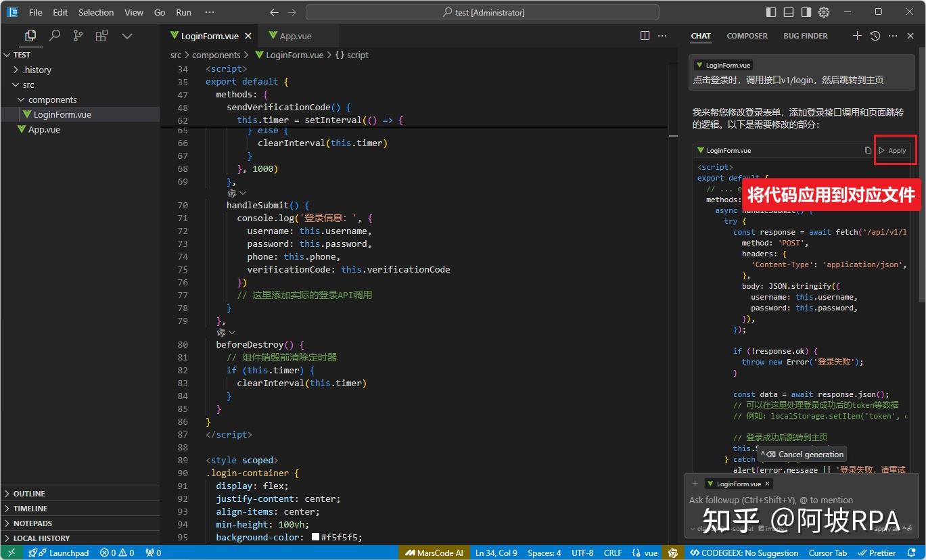Open the settings gear in title bar
The width and height of the screenshot is (926, 560).
pos(823,12)
